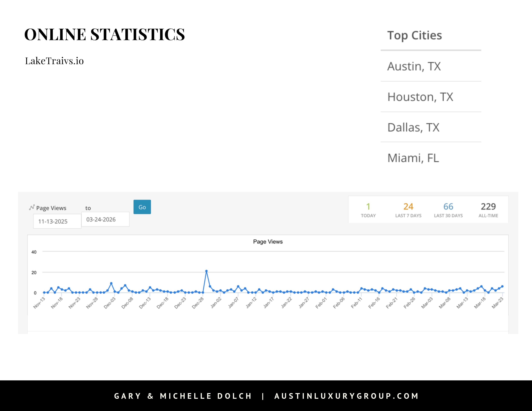Click Austin, TX in Top Cities
532x411 pixels.
coord(414,66)
